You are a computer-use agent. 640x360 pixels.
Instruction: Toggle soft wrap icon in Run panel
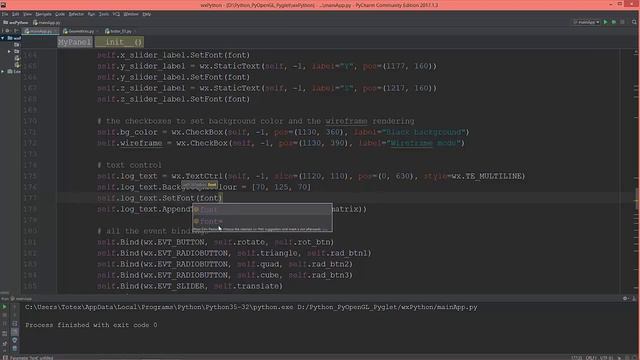pyautogui.click(x=15, y=324)
